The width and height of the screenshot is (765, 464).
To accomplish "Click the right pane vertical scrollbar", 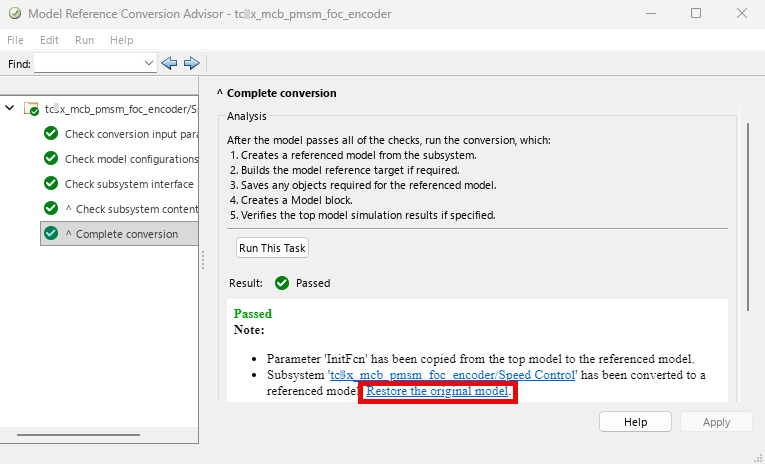I will point(748,217).
